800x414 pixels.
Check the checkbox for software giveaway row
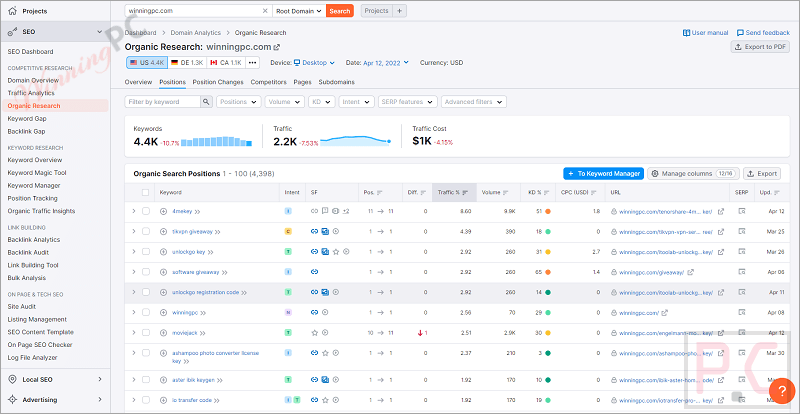(x=146, y=272)
